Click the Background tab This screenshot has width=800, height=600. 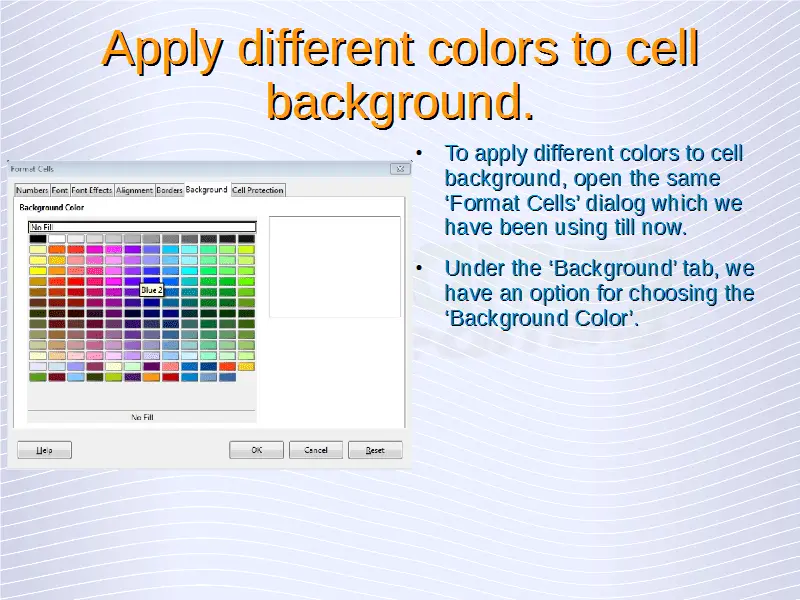pyautogui.click(x=207, y=189)
